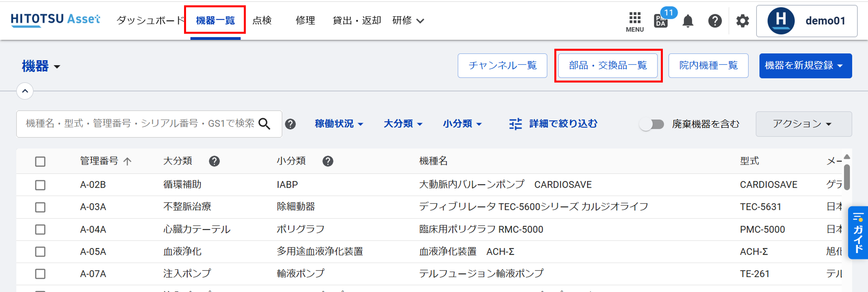Click the 循環補助 category cell

pos(182,184)
